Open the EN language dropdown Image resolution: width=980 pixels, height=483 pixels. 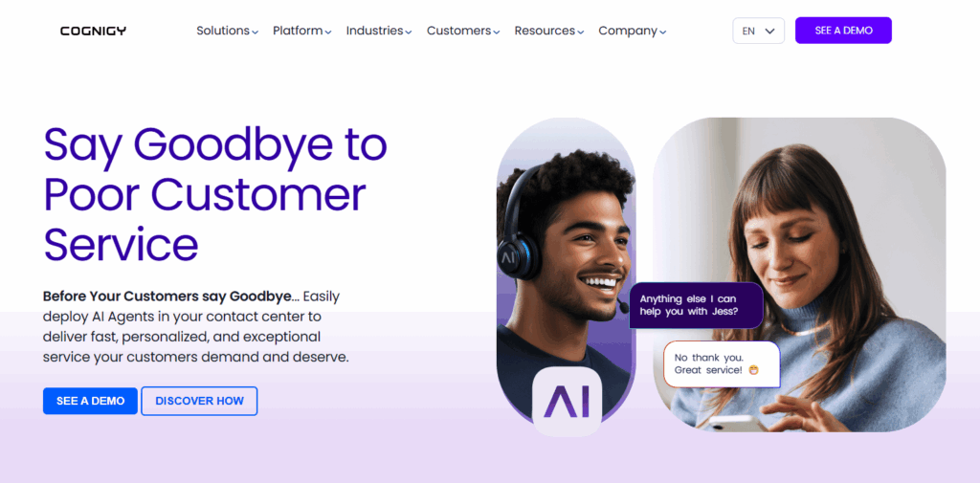pyautogui.click(x=758, y=31)
